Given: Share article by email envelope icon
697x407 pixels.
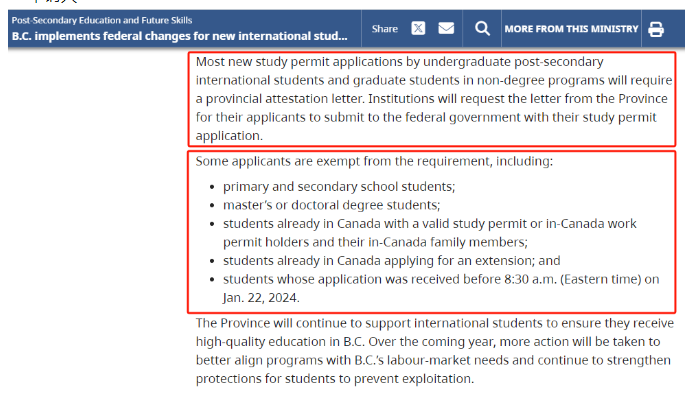Looking at the screenshot, I should pos(446,28).
